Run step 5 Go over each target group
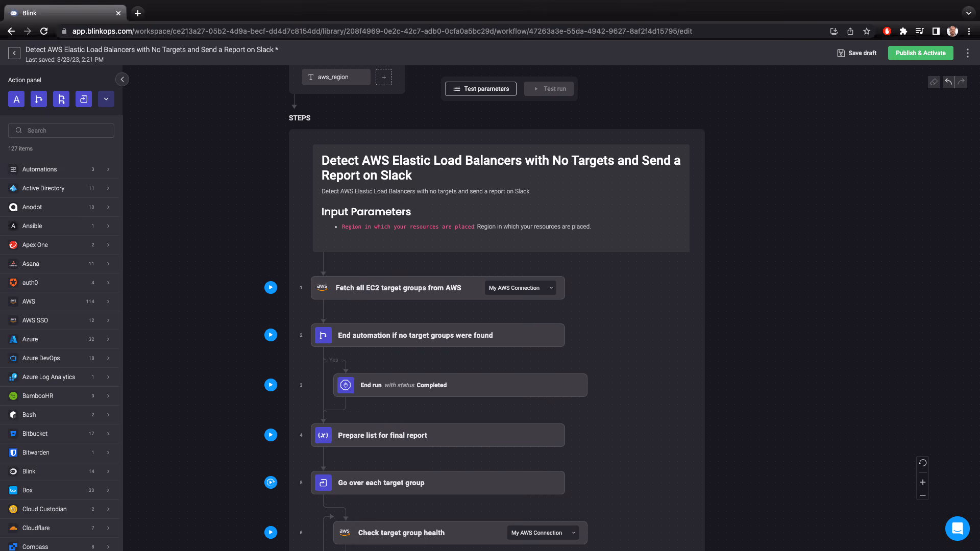 click(271, 483)
